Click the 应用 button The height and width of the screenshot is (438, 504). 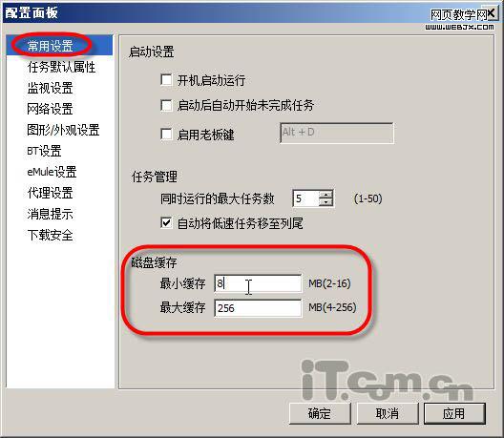tap(454, 413)
